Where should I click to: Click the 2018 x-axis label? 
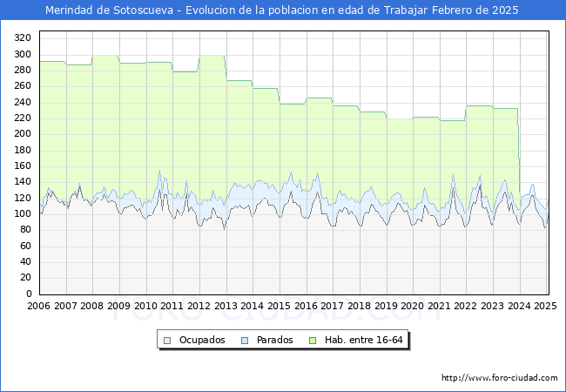pyautogui.click(x=360, y=306)
